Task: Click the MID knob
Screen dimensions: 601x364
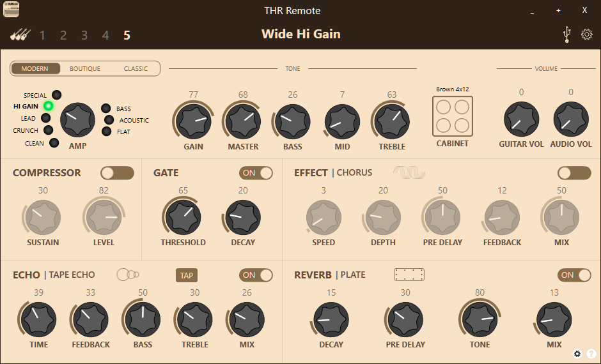Action: pos(342,121)
